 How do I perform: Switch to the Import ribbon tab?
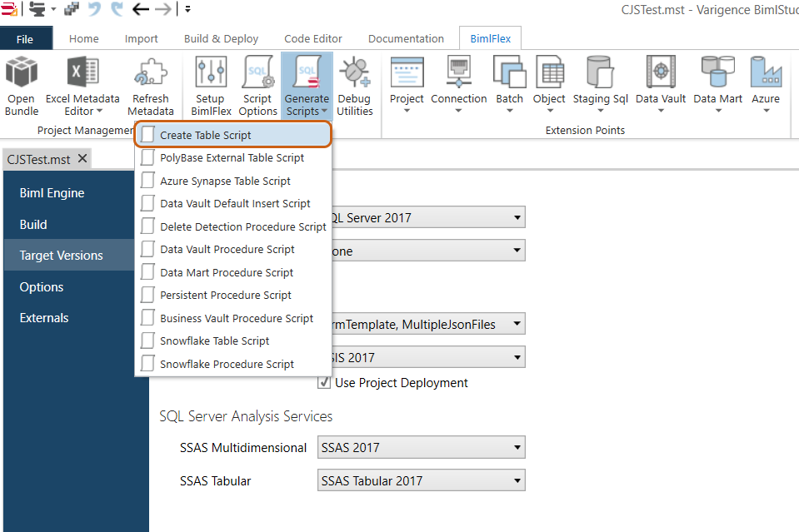point(141,38)
